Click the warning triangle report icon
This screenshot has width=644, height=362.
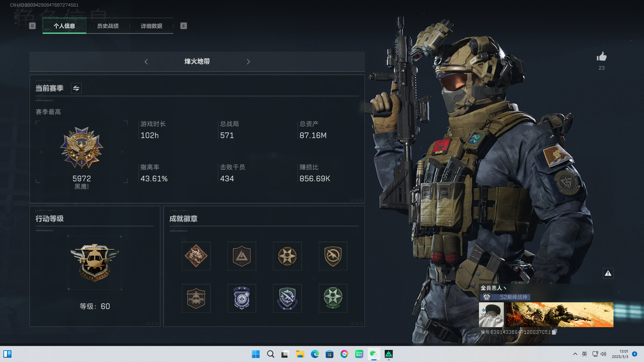(608, 274)
